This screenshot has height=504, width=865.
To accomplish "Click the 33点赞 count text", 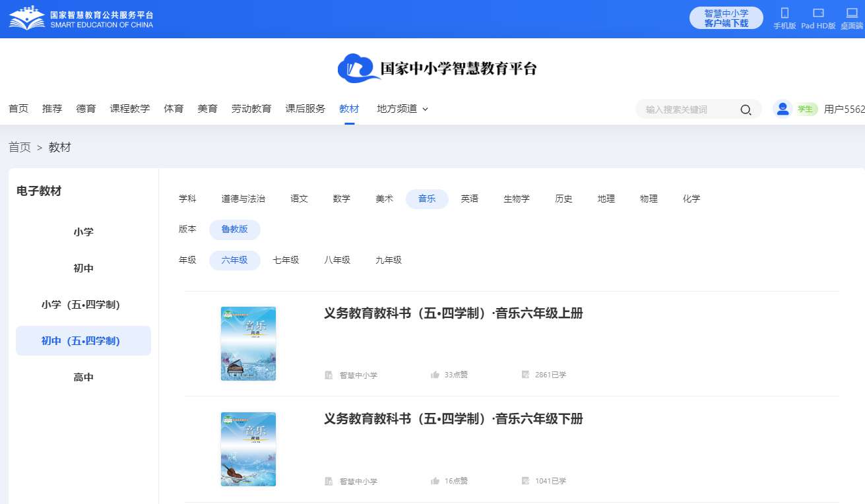I will click(456, 375).
